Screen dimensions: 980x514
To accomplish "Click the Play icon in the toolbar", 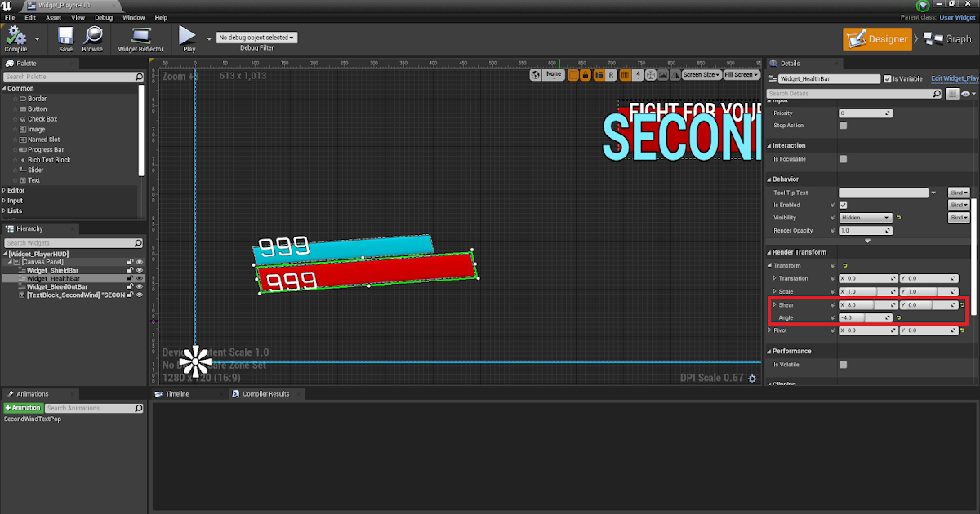I will point(186,37).
